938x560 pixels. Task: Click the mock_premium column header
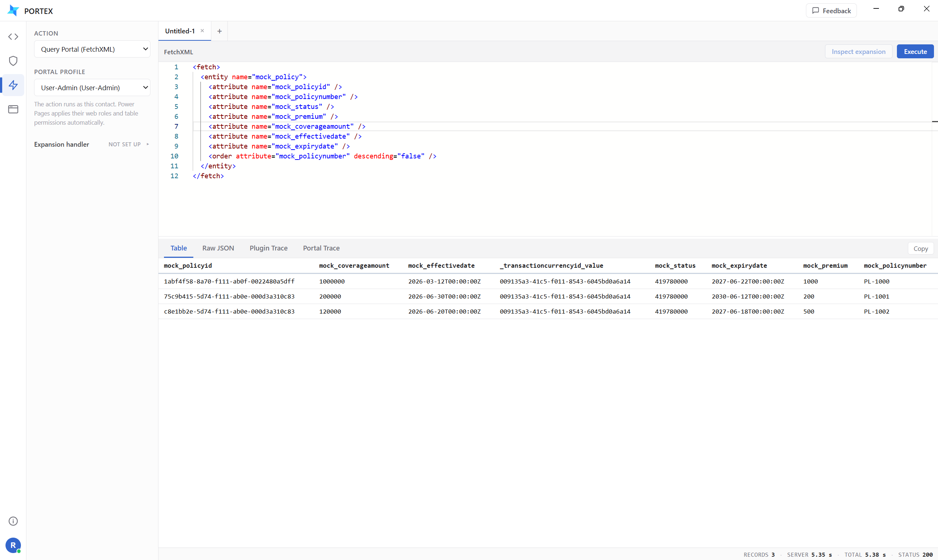coord(825,265)
